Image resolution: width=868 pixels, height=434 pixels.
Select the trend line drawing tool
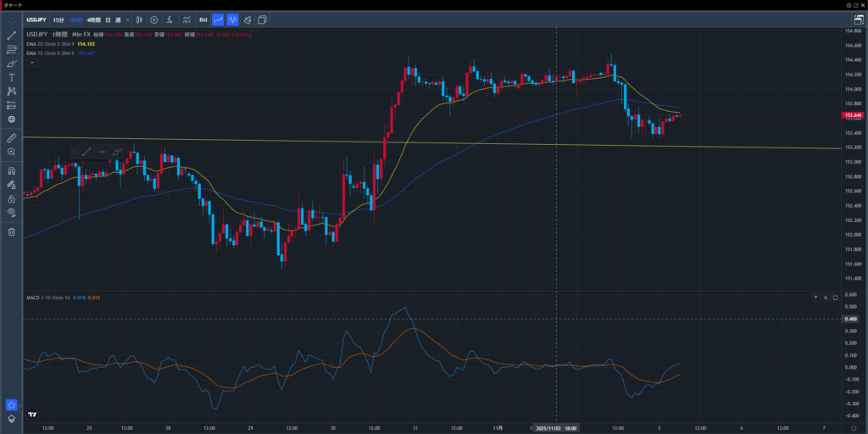coord(12,35)
